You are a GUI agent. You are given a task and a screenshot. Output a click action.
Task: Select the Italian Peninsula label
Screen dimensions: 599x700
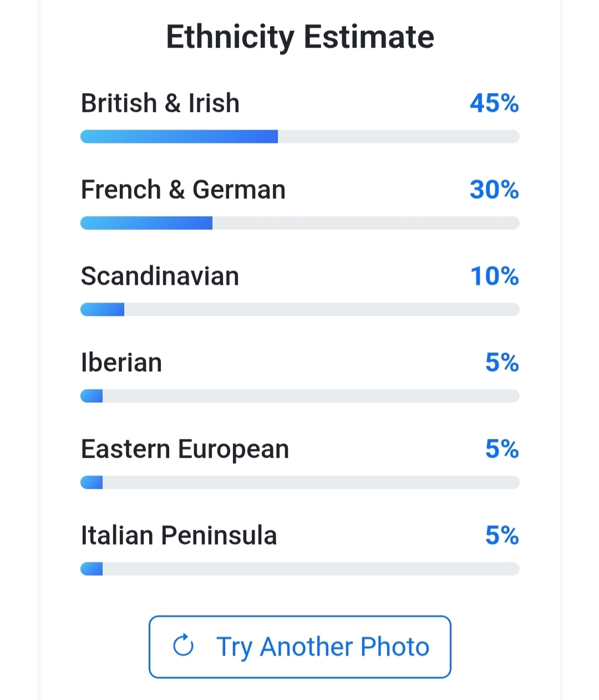[179, 535]
